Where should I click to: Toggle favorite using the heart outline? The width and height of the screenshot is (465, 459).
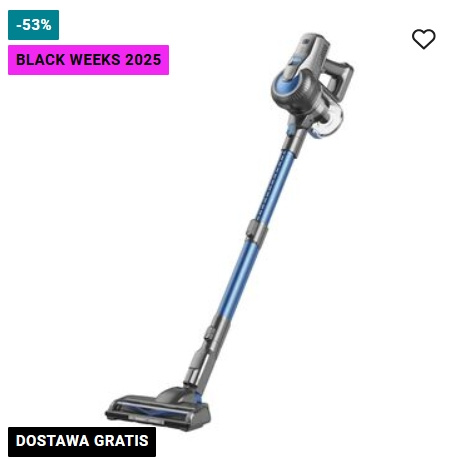pos(423,39)
